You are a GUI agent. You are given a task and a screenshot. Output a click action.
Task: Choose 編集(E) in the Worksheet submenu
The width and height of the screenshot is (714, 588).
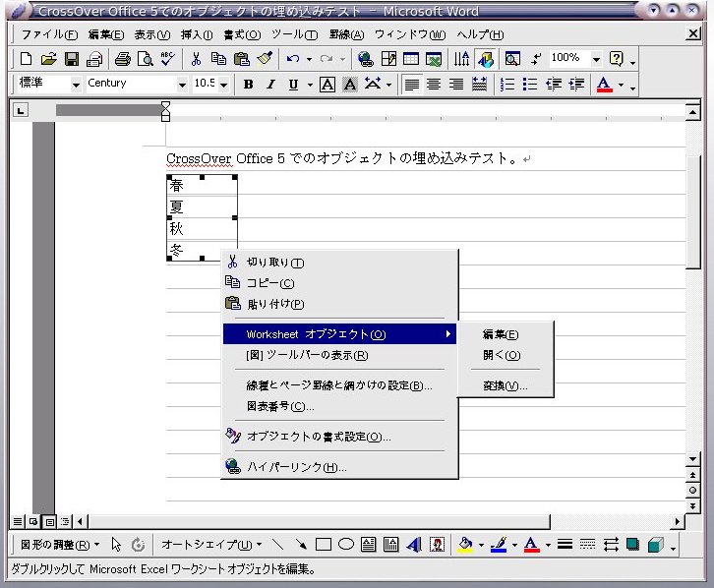click(506, 334)
